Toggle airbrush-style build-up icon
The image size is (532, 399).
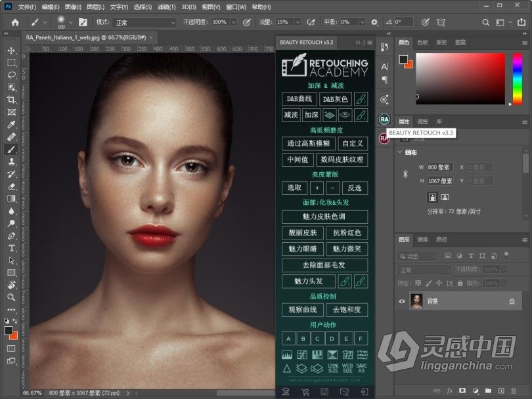pyautogui.click(x=311, y=22)
